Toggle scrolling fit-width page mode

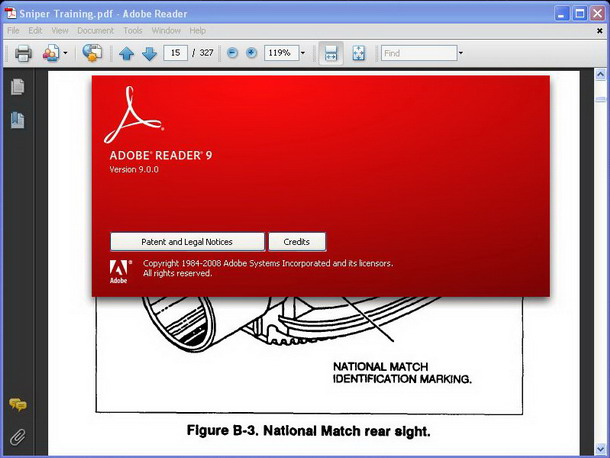pyautogui.click(x=331, y=53)
